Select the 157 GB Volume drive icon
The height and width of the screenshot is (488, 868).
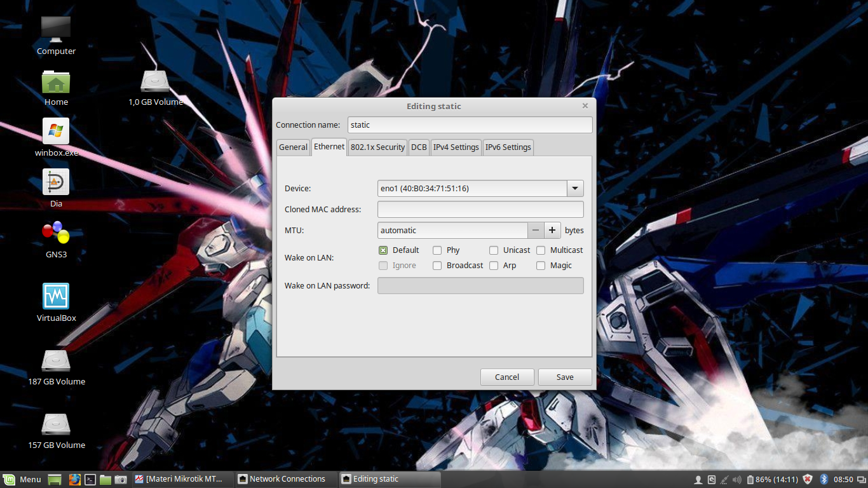(x=56, y=424)
